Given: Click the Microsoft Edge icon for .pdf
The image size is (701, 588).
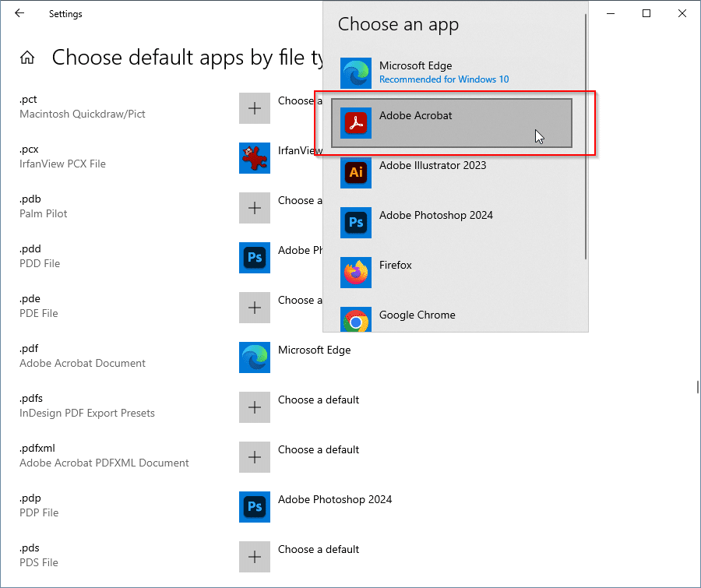Looking at the screenshot, I should click(255, 357).
